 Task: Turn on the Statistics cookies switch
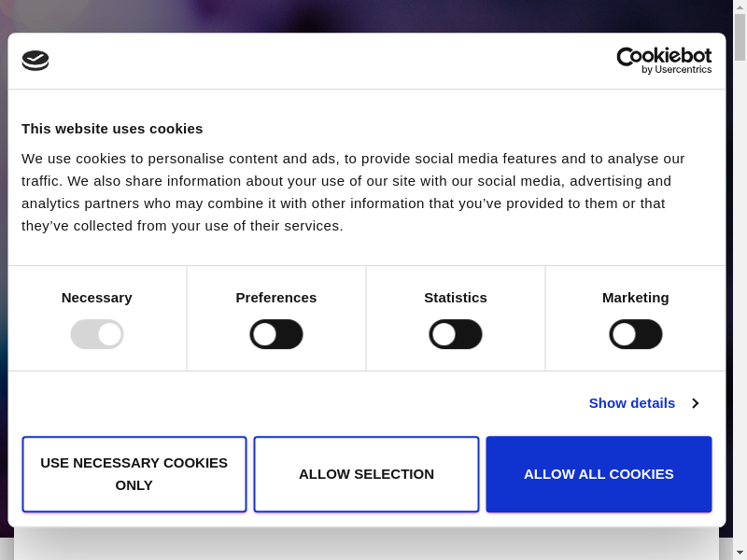[x=456, y=334]
